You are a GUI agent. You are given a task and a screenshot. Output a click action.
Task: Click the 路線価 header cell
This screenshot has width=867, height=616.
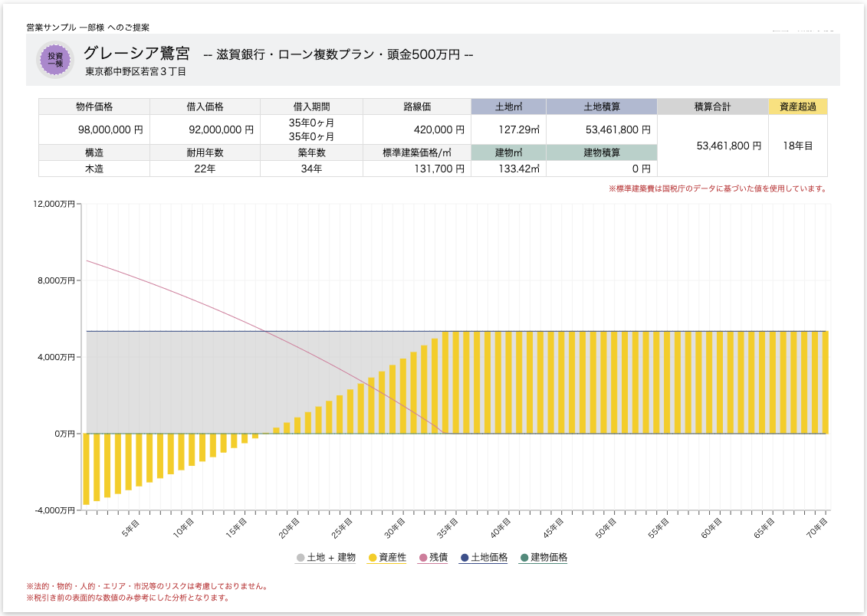click(x=417, y=106)
